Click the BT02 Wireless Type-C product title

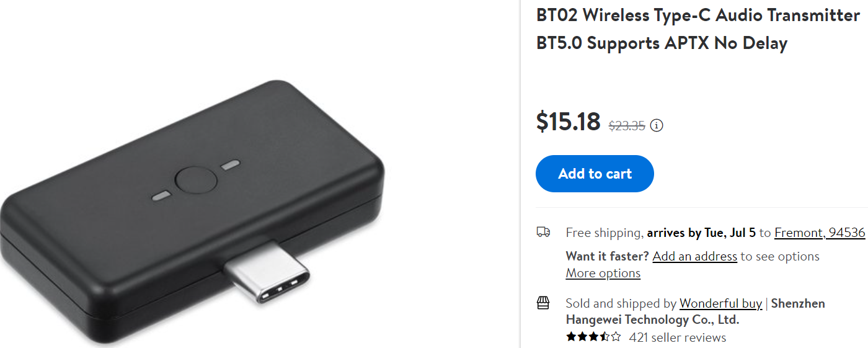698,29
